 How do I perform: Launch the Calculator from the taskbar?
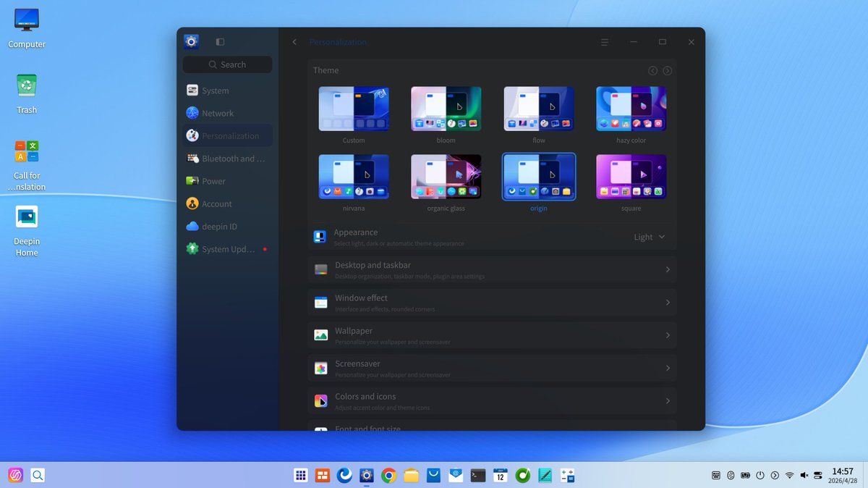(567, 476)
